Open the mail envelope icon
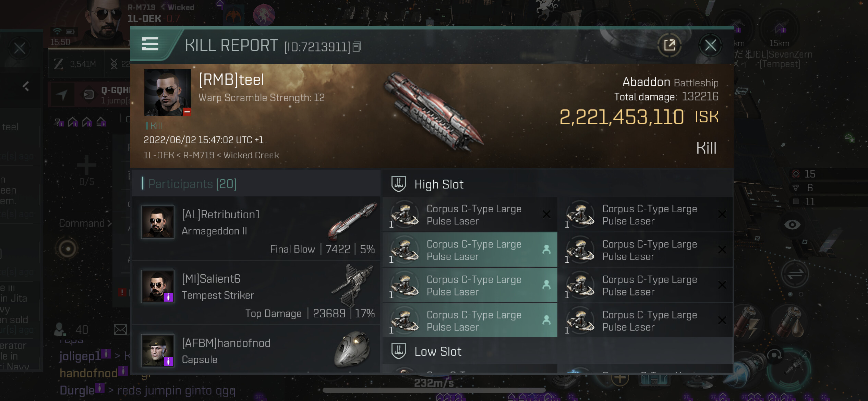The height and width of the screenshot is (401, 868). (x=120, y=330)
